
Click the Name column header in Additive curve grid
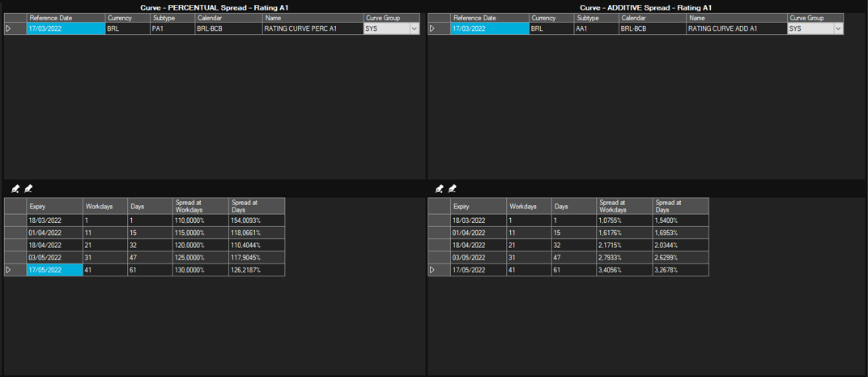pos(735,18)
